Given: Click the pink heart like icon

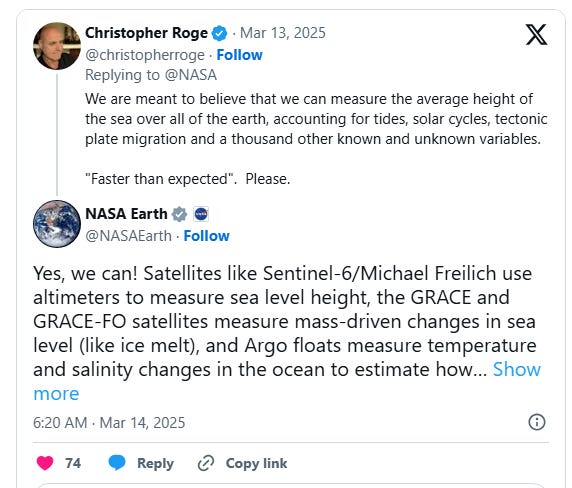Looking at the screenshot, I should click(x=45, y=463).
